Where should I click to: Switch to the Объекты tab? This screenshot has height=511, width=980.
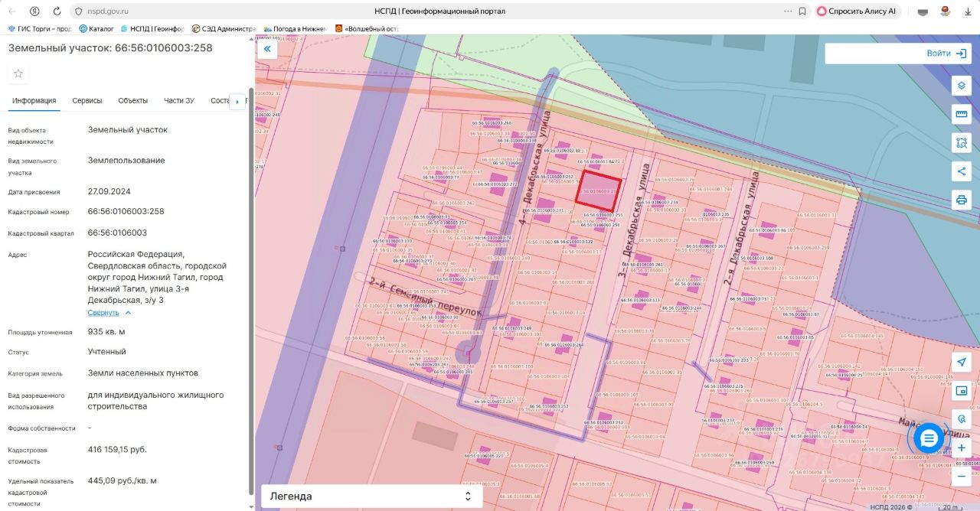point(132,101)
